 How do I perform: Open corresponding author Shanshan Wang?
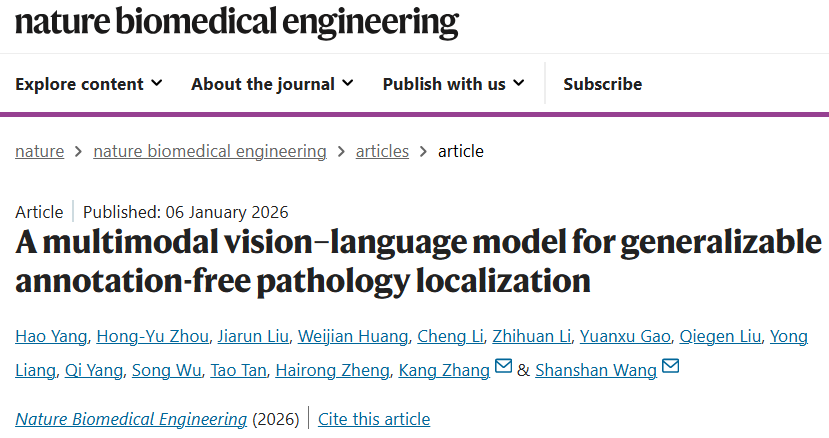596,370
